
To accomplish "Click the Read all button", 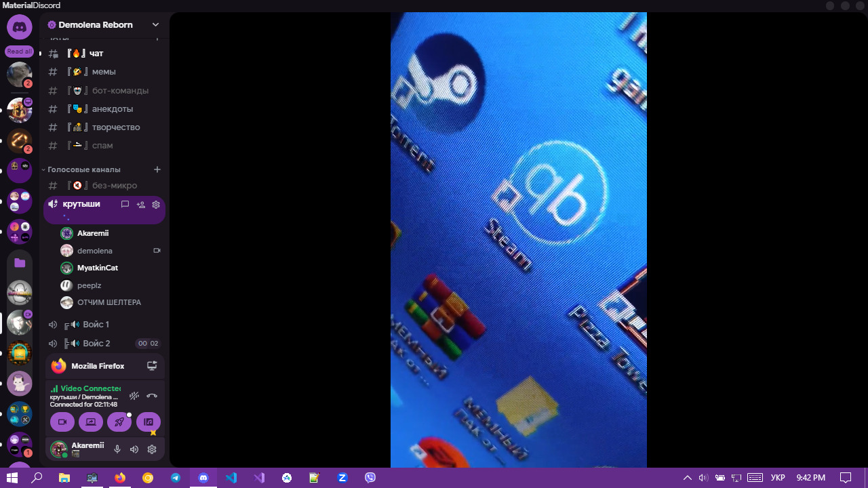I will (x=20, y=52).
